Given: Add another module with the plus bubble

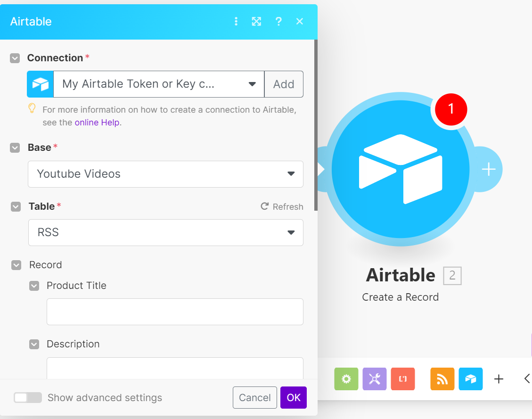Looking at the screenshot, I should 489,169.
